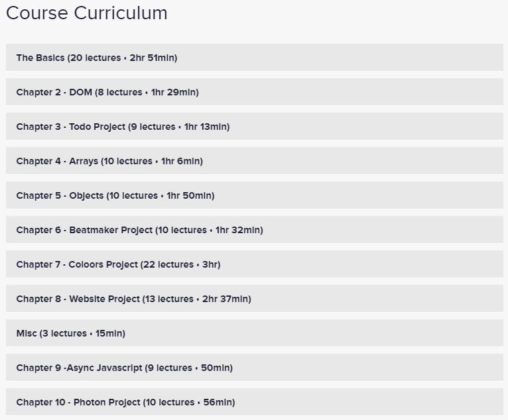Open Chapter 7 - Coloors Project section
The height and width of the screenshot is (420, 508).
click(254, 264)
